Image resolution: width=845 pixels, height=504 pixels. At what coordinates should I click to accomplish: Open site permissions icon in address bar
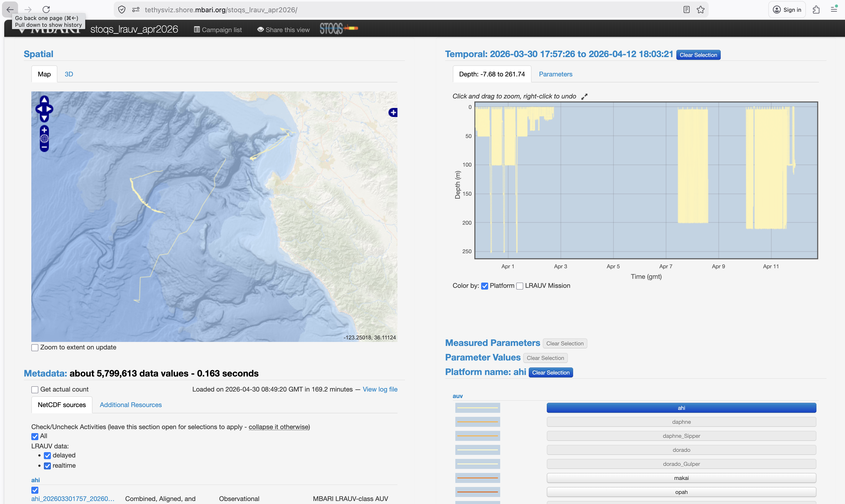point(136,10)
